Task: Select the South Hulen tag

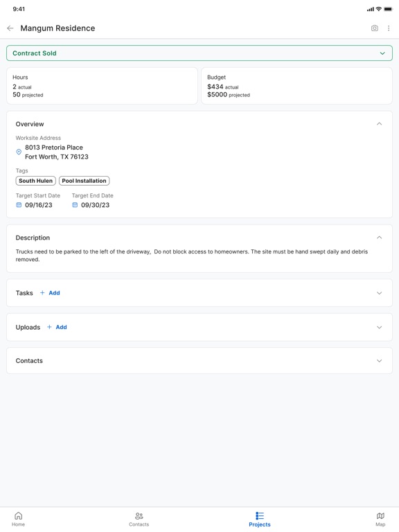Action: pos(35,181)
